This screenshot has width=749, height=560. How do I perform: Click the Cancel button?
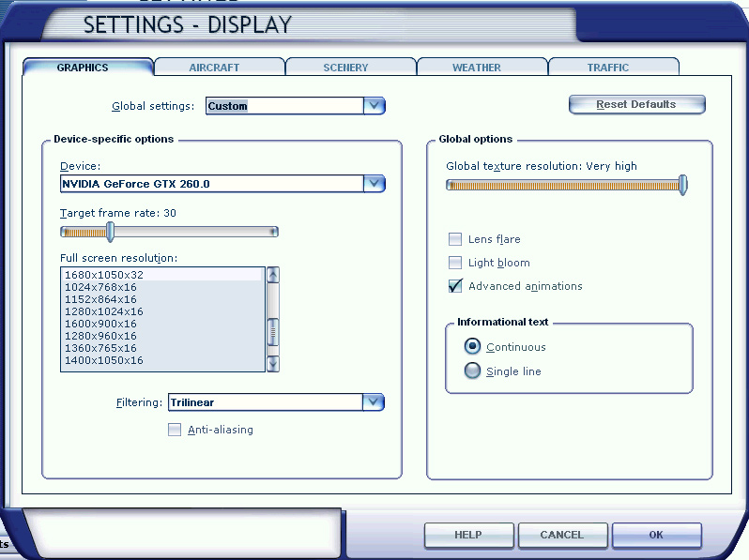561,535
